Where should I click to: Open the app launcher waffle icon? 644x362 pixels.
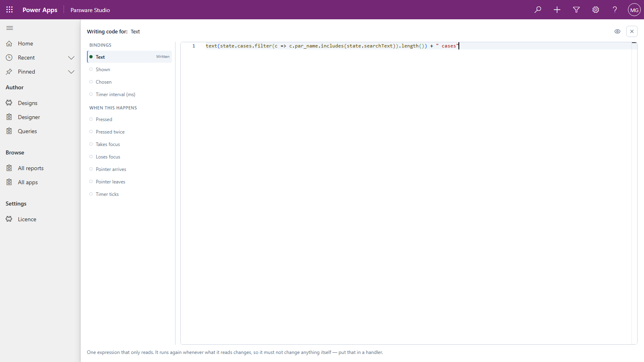point(10,10)
